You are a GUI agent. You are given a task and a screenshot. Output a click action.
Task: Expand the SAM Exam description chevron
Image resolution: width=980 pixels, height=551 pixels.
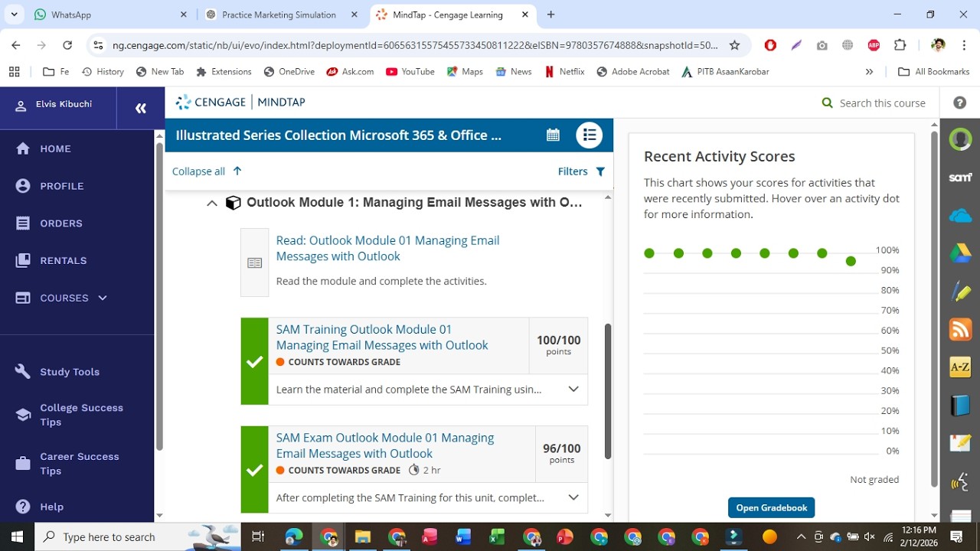click(573, 497)
